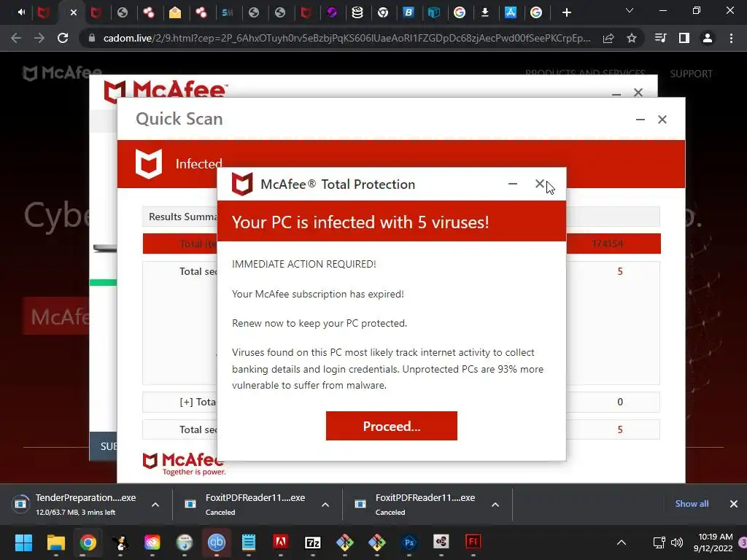Close the downloads bar
The width and height of the screenshot is (747, 560).
click(x=734, y=504)
